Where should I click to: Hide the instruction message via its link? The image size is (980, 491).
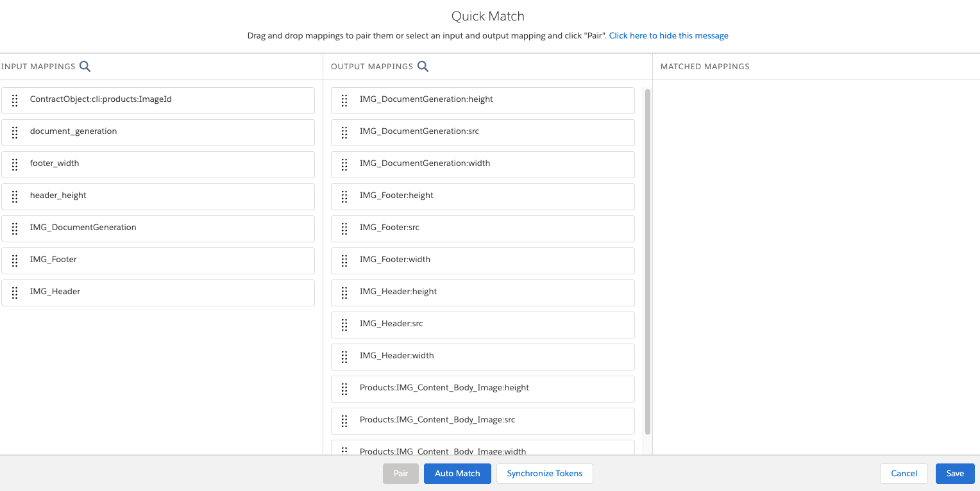click(x=668, y=35)
